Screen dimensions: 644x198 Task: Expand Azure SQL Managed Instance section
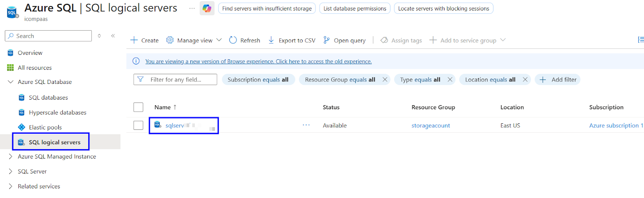tap(10, 156)
